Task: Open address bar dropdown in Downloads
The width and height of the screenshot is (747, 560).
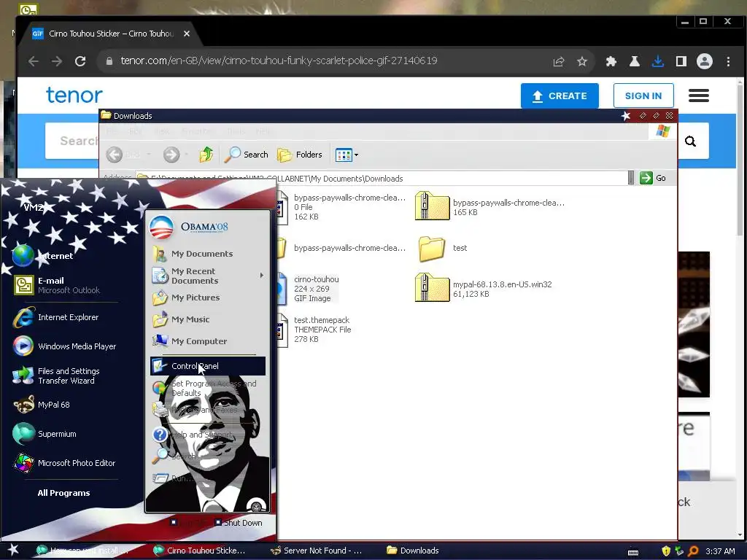Action: 631,178
